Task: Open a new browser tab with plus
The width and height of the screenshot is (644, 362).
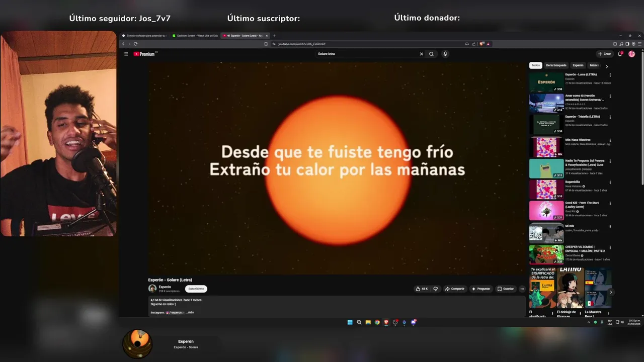Action: 274,36
